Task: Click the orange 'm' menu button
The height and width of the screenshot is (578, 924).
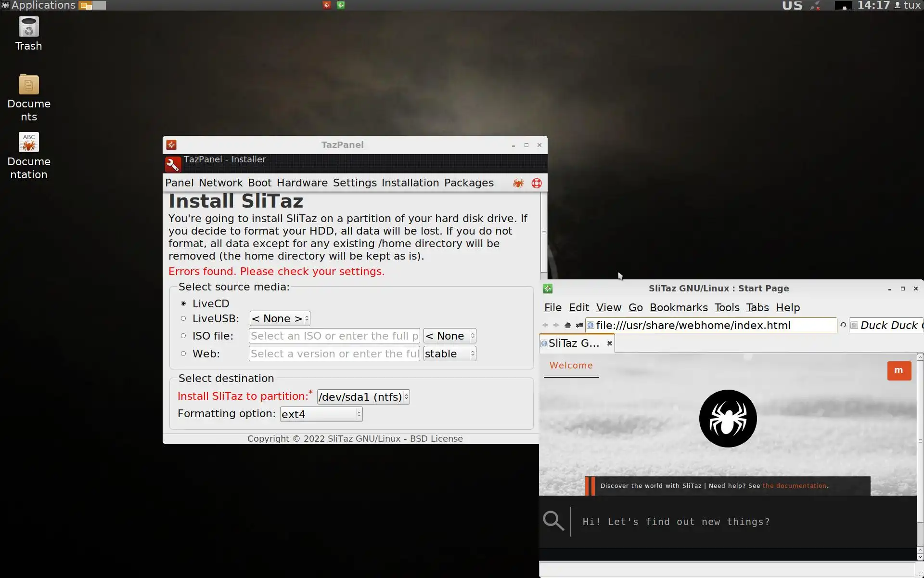Action: [x=898, y=370]
